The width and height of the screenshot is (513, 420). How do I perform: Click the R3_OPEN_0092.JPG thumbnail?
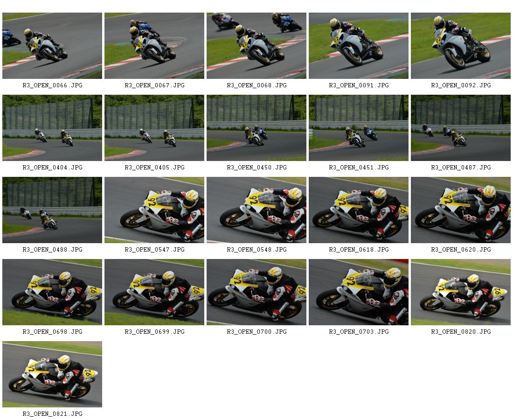tap(461, 46)
